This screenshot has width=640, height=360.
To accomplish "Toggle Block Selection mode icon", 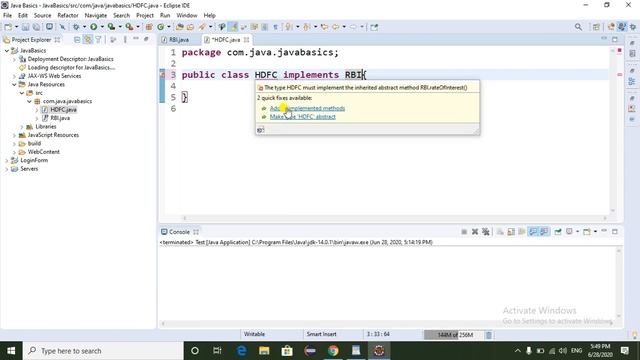I will [264, 27].
